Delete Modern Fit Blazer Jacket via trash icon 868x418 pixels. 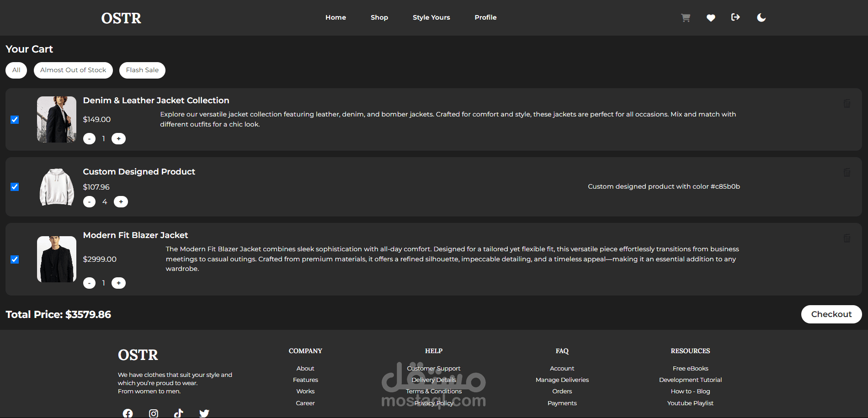pos(847,238)
